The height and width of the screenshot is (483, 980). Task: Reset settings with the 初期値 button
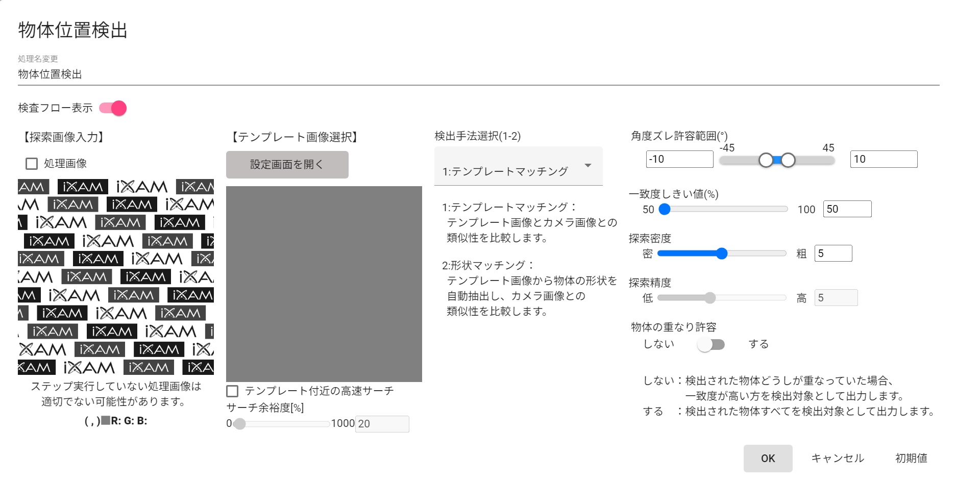911,459
